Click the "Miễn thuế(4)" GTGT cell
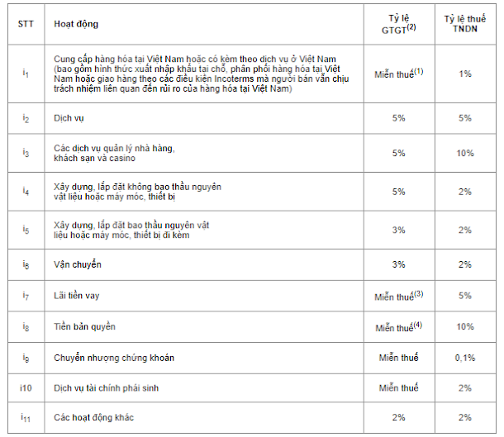The width and height of the screenshot is (504, 437). (399, 327)
